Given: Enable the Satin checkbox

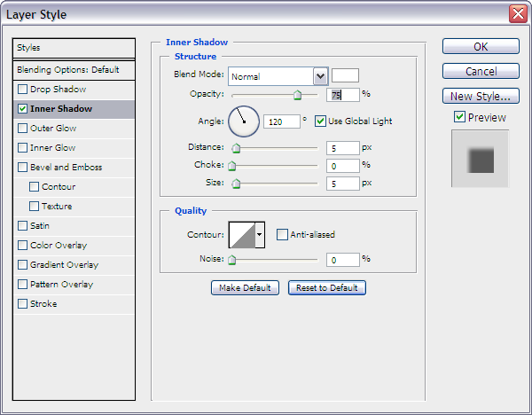Looking at the screenshot, I should click(x=22, y=225).
